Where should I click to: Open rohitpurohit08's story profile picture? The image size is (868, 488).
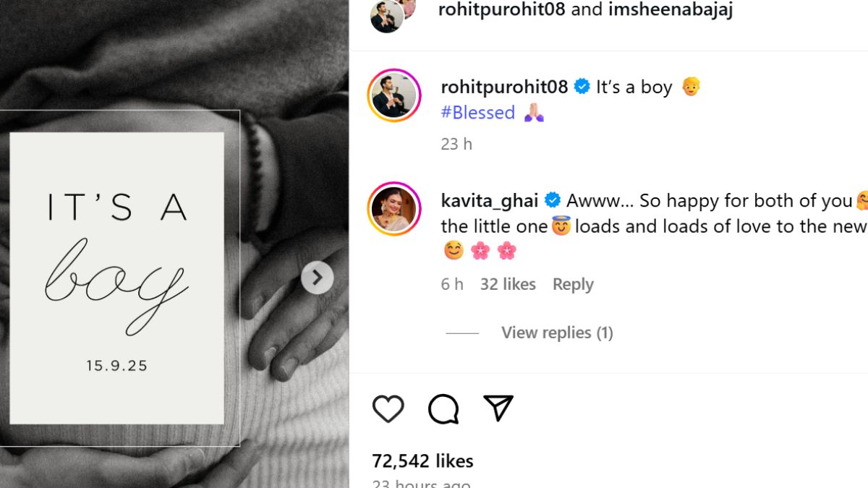tap(394, 95)
